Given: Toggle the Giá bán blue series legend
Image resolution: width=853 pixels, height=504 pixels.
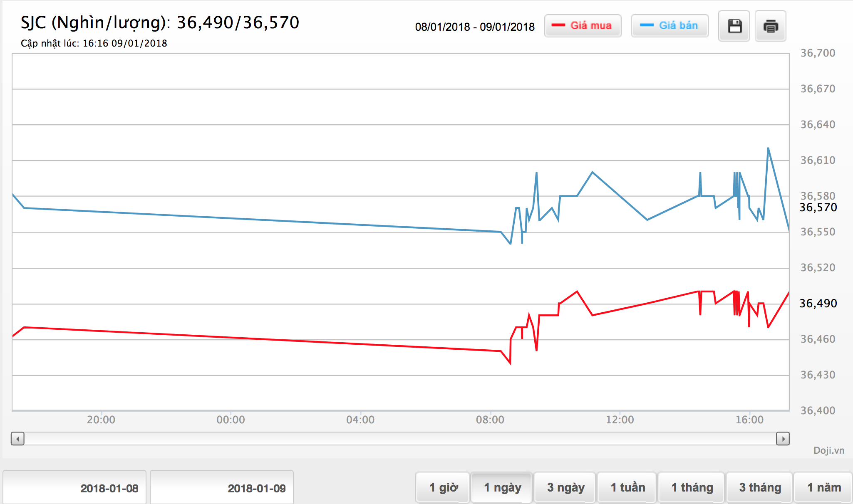Looking at the screenshot, I should click(670, 26).
